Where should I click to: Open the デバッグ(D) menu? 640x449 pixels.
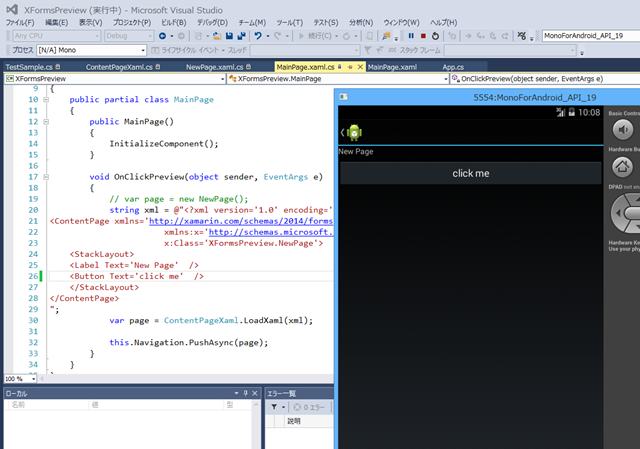pos(211,21)
